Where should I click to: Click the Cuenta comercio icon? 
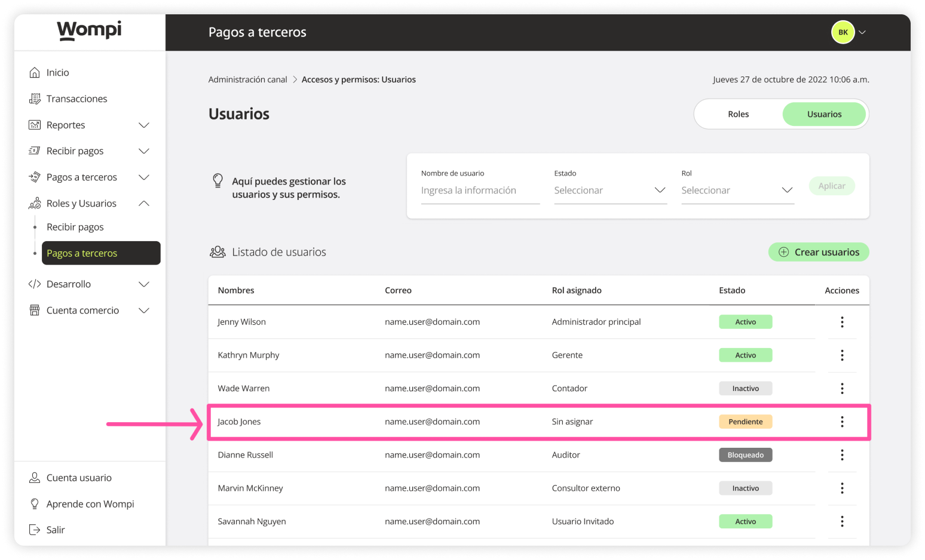coord(36,310)
